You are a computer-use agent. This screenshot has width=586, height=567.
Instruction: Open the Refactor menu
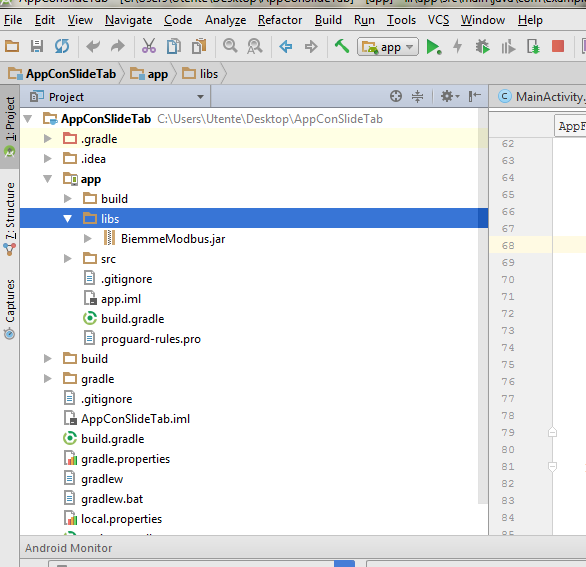pos(280,20)
